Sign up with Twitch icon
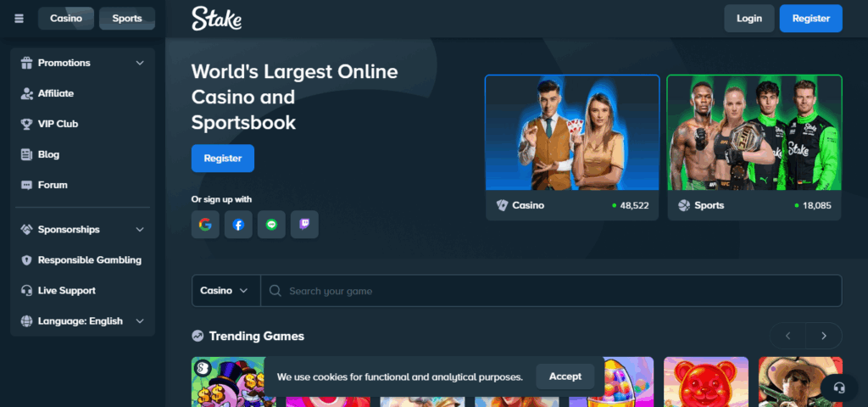Screen dimensions: 868x407 [304, 225]
